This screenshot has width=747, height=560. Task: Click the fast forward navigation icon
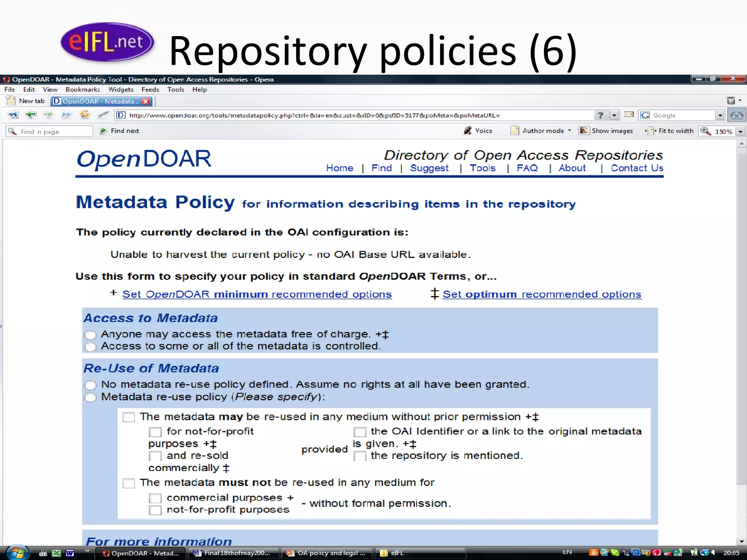pos(66,115)
